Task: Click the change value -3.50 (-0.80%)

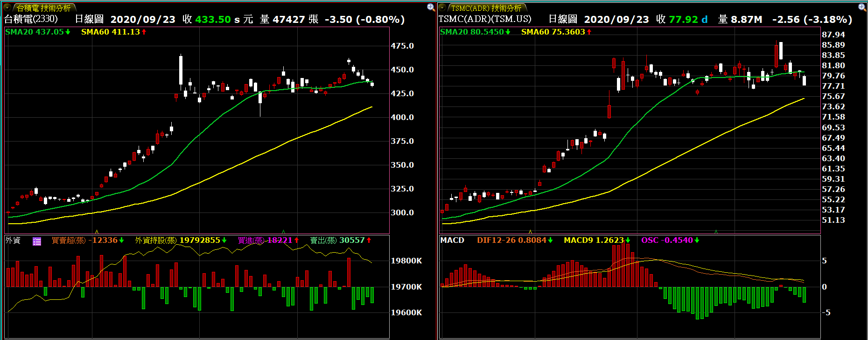Action: pyautogui.click(x=364, y=20)
